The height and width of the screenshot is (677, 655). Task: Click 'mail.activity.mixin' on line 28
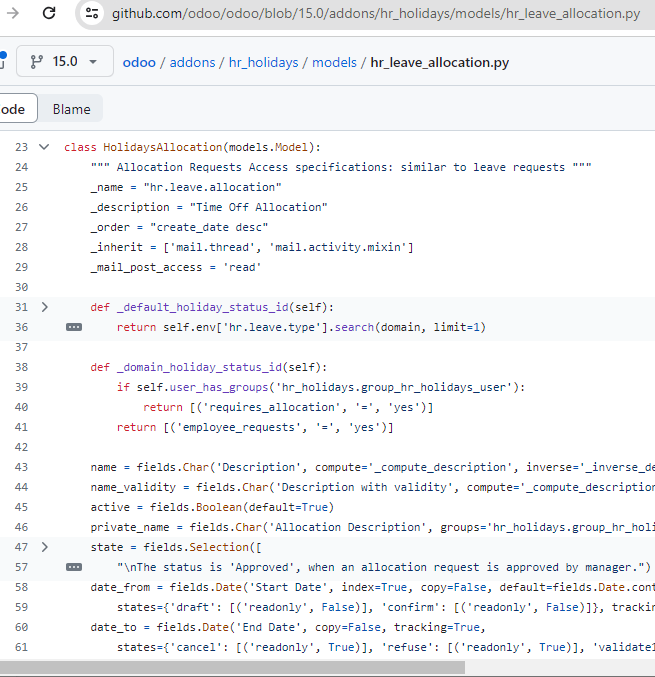click(338, 247)
